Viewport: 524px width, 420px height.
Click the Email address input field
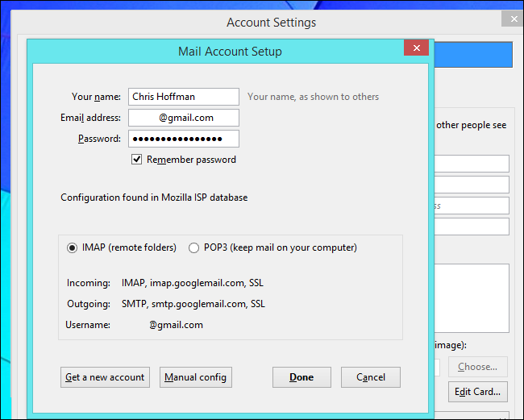click(x=184, y=118)
